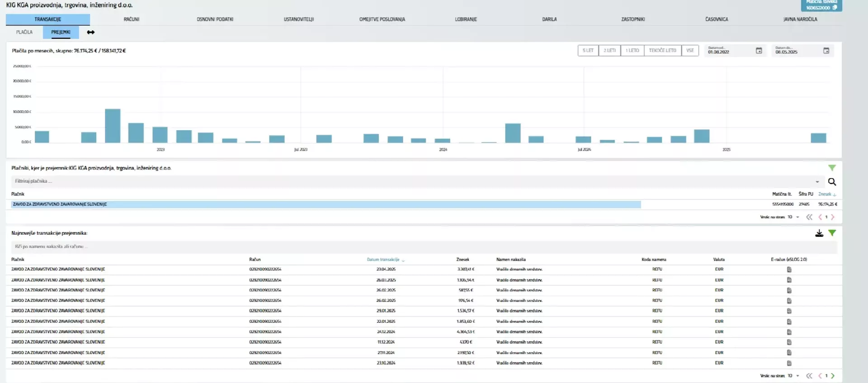868x383 pixels.
Task: Open e-invoice icon for 23.04.2025 transaction
Action: click(x=789, y=270)
